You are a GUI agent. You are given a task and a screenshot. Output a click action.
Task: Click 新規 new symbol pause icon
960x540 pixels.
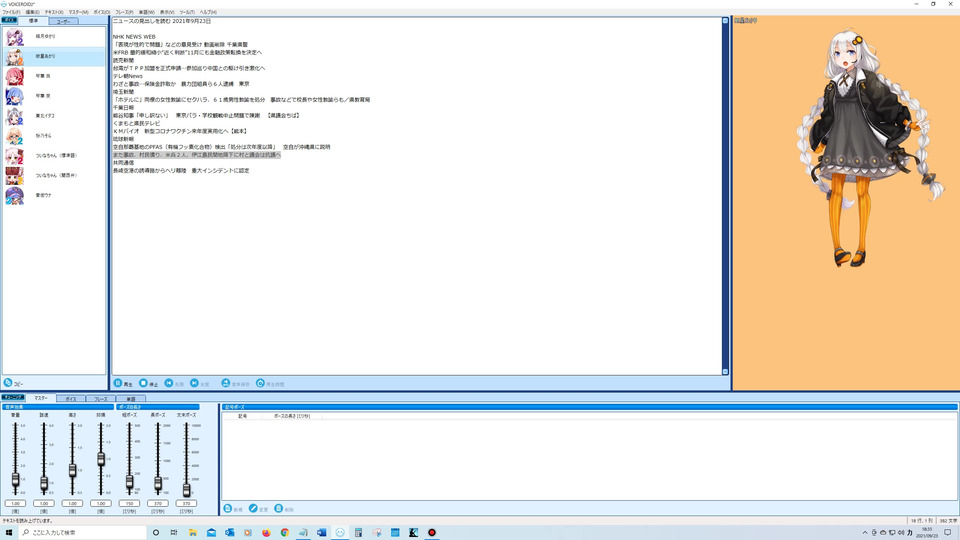tap(228, 509)
